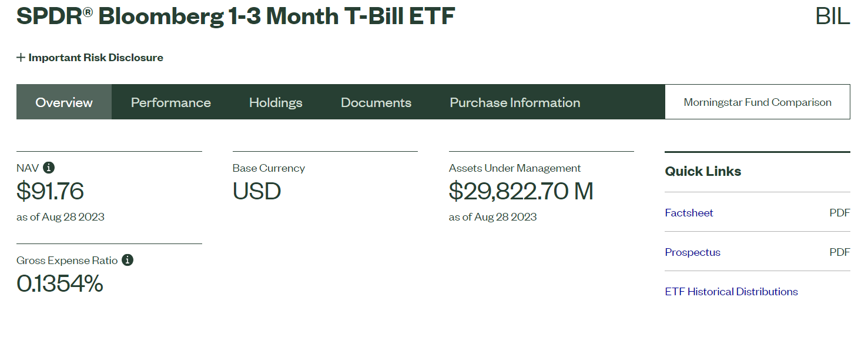Open Morningstar Fund Comparison
Screen dimensions: 868x347
pyautogui.click(x=758, y=102)
